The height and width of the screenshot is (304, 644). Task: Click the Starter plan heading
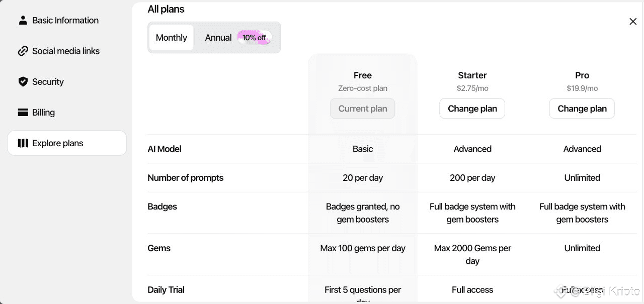coord(472,75)
